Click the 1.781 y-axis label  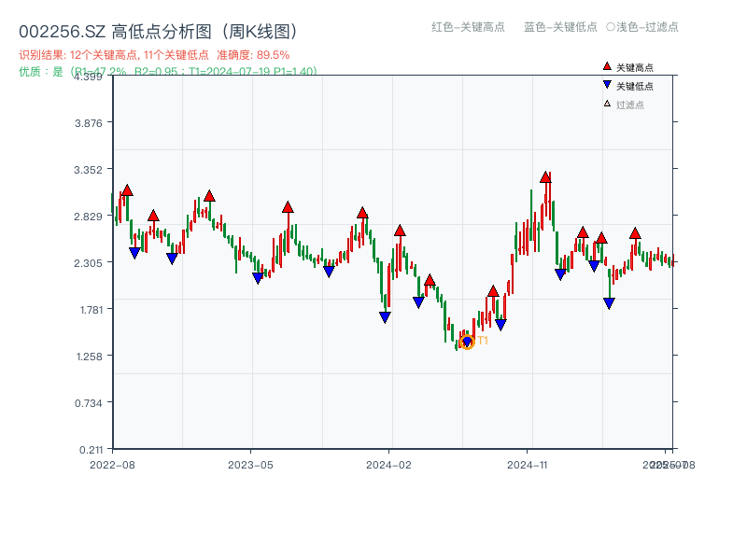coord(91,310)
